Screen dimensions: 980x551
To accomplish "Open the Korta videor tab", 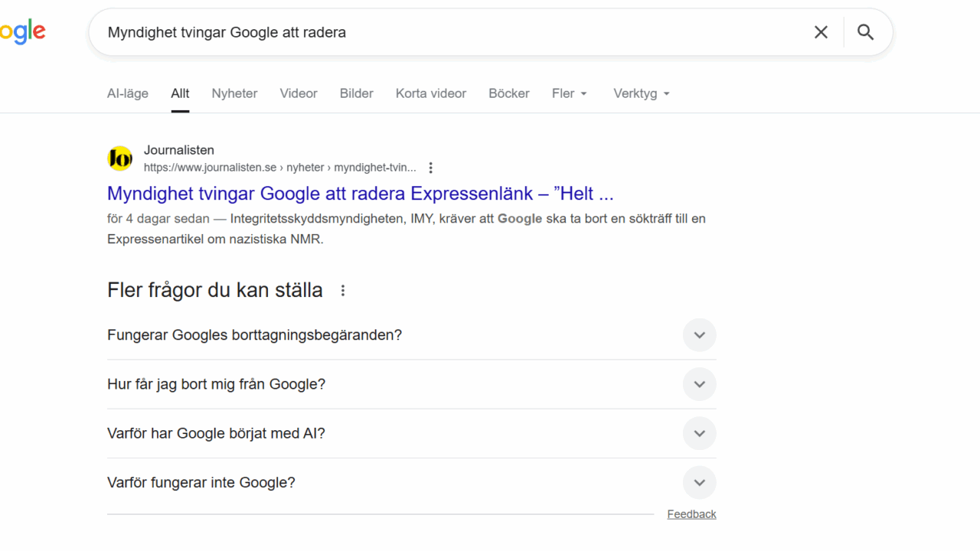I will pos(430,93).
